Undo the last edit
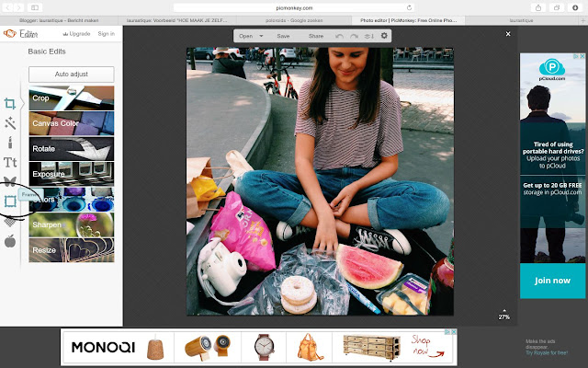This screenshot has height=368, width=588. (339, 36)
